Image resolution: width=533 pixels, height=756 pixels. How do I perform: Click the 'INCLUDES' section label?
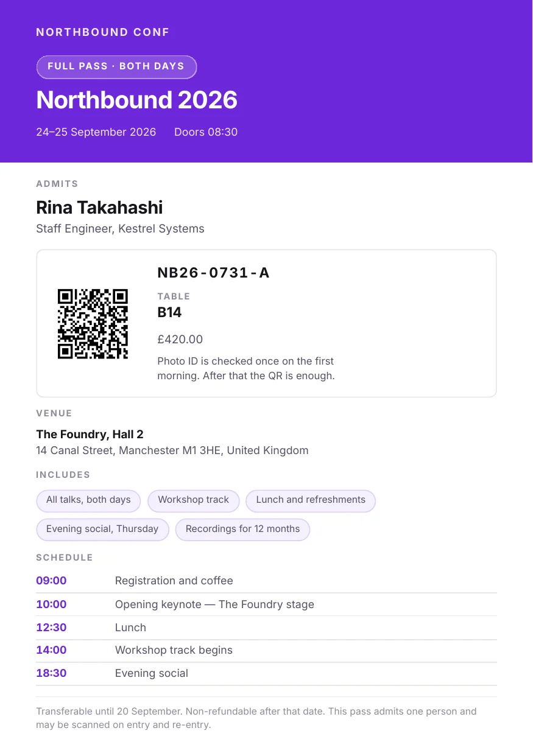coord(63,475)
